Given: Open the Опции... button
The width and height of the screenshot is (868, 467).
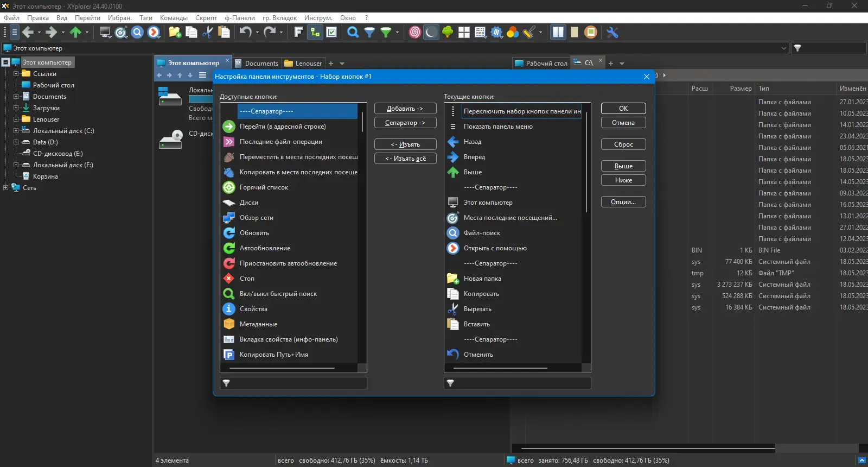Looking at the screenshot, I should click(x=623, y=202).
